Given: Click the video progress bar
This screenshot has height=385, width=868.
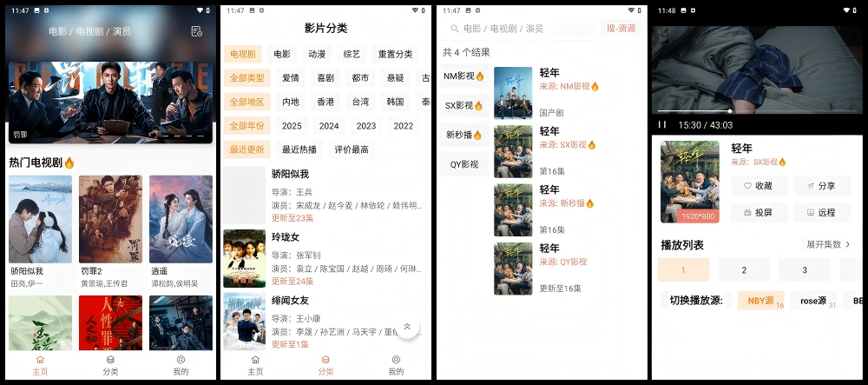Looking at the screenshot, I should coord(757,110).
